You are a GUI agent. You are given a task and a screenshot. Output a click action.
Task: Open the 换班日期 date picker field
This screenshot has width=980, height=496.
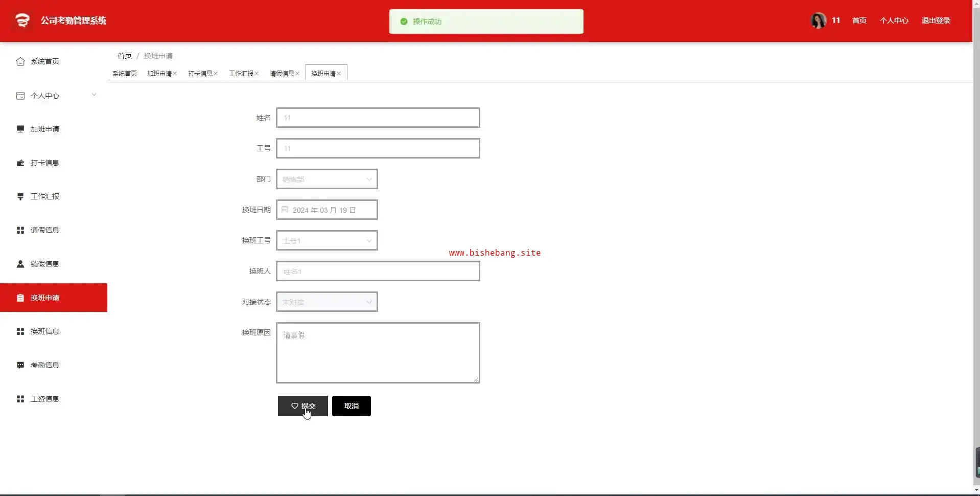(x=327, y=210)
